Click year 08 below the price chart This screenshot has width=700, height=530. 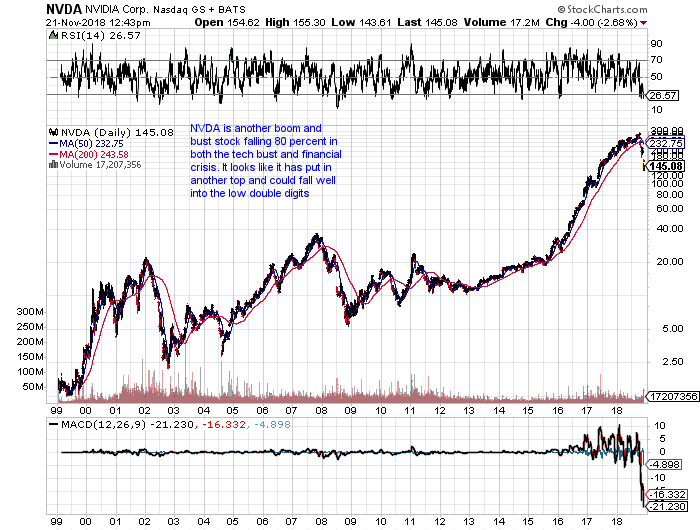(321, 410)
